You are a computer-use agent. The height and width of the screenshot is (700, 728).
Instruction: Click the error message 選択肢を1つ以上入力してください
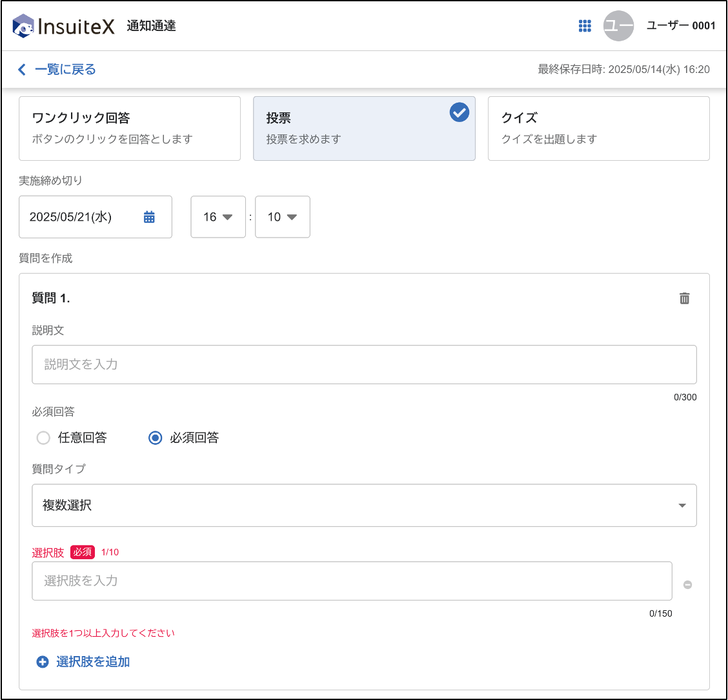(x=103, y=633)
